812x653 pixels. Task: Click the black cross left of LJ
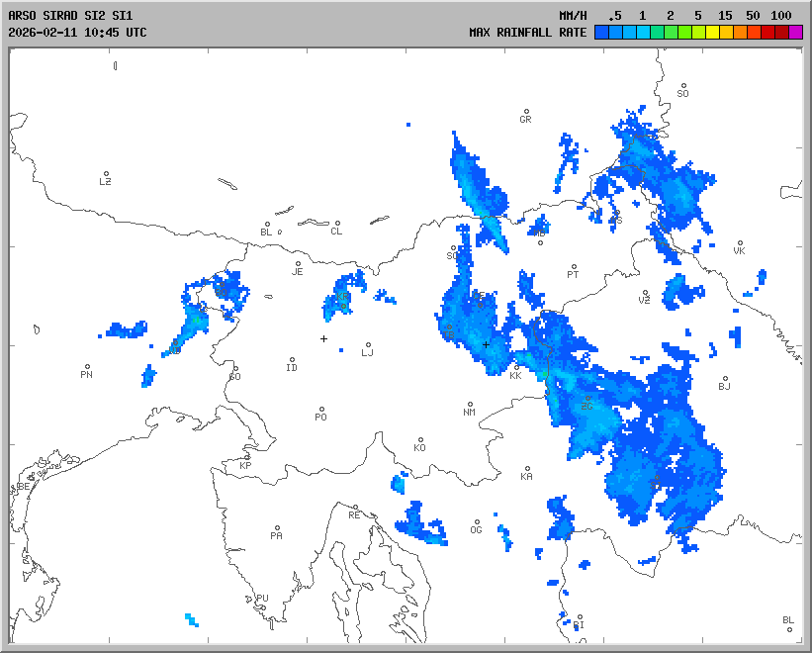pyautogui.click(x=323, y=338)
